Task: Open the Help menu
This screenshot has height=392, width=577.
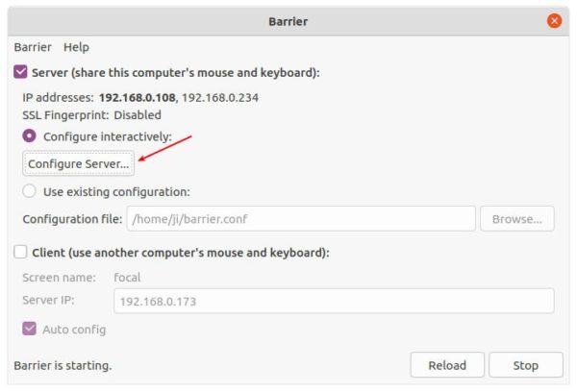Action: point(76,47)
